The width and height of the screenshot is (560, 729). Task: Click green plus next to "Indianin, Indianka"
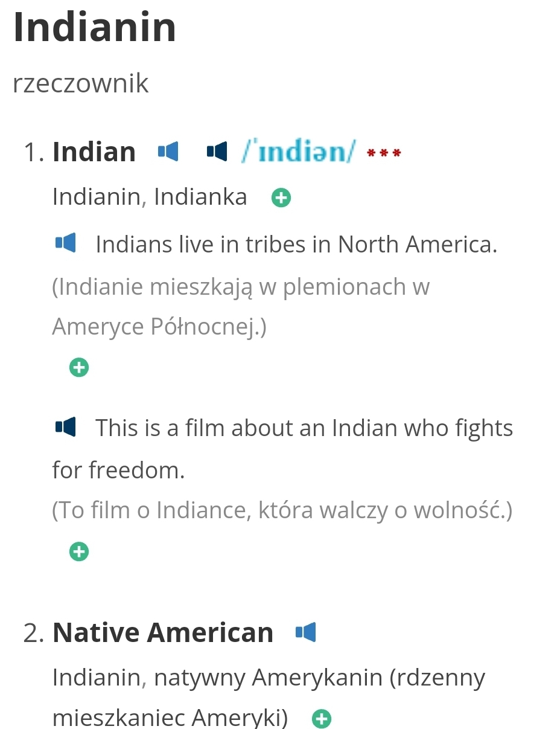pos(281,198)
